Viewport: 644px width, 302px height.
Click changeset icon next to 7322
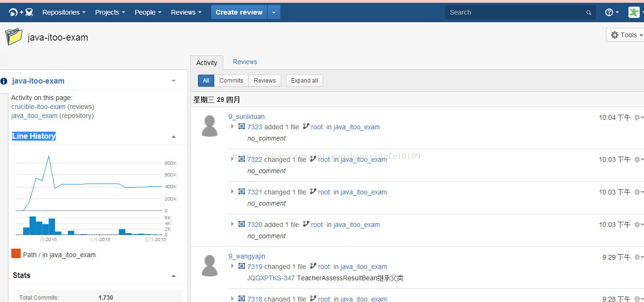[242, 159]
